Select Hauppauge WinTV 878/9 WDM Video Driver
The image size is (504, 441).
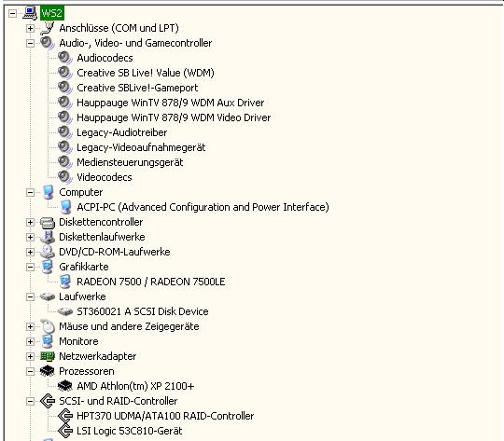tap(174, 117)
